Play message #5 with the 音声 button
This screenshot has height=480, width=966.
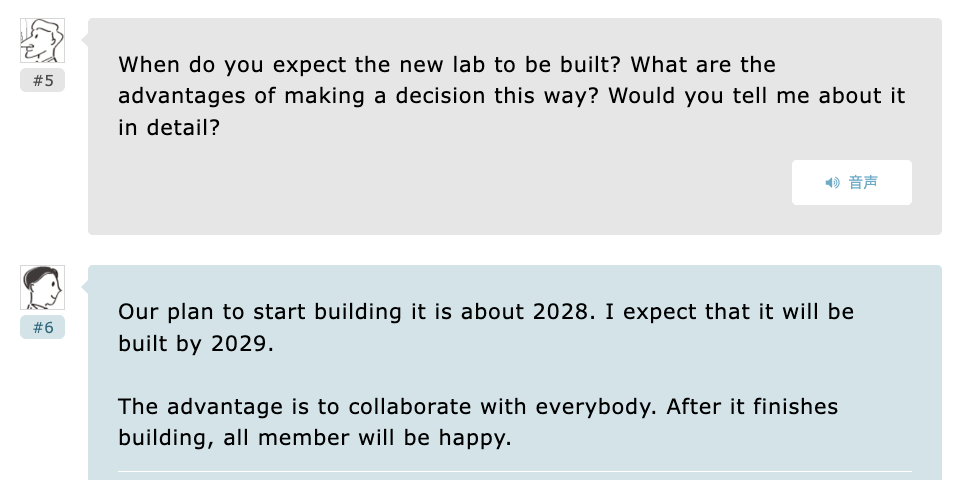pos(851,183)
